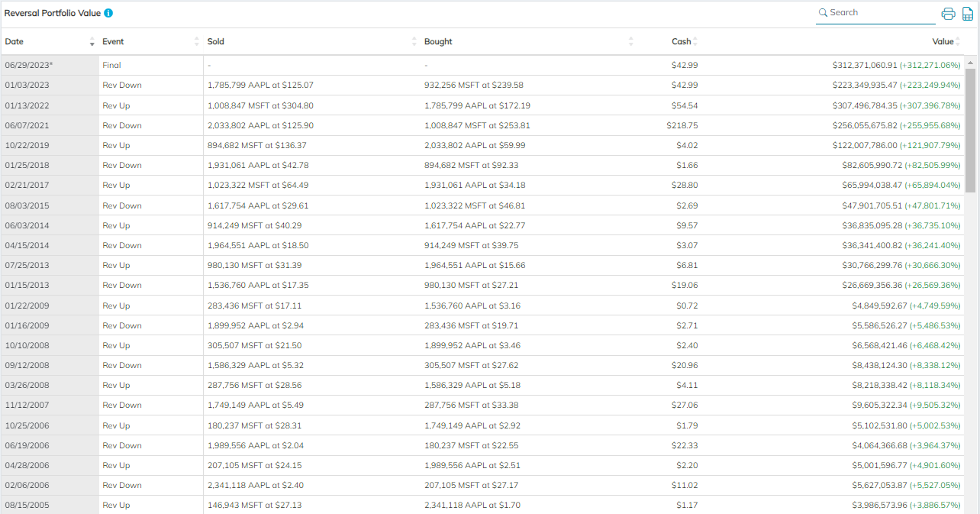This screenshot has width=980, height=514.
Task: Print the table using the printer icon
Action: click(x=948, y=14)
